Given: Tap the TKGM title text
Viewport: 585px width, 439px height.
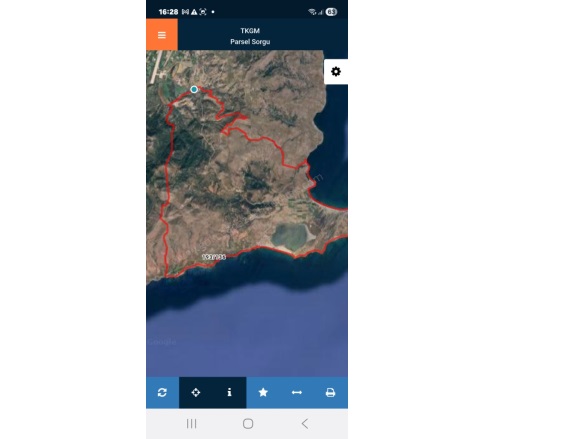Looking at the screenshot, I should pos(250,31).
